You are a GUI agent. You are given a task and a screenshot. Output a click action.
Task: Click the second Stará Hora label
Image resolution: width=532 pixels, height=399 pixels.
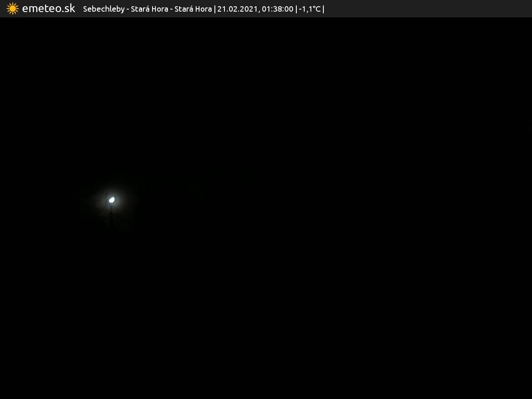[193, 9]
